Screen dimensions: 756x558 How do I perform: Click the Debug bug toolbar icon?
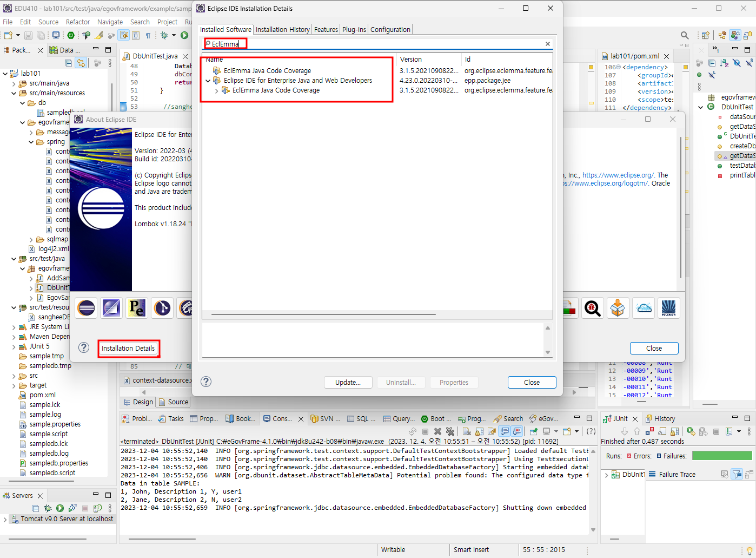pyautogui.click(x=164, y=35)
